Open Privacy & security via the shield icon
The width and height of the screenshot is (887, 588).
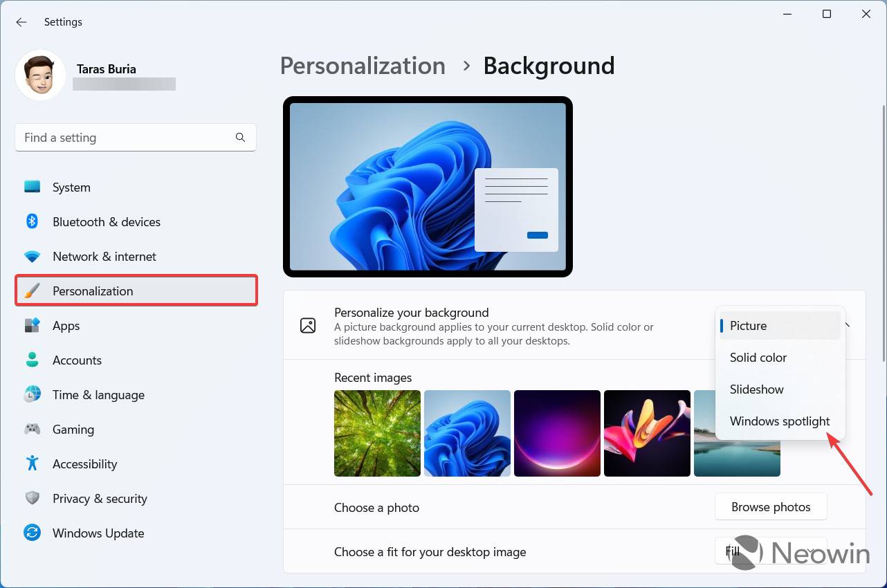(32, 498)
